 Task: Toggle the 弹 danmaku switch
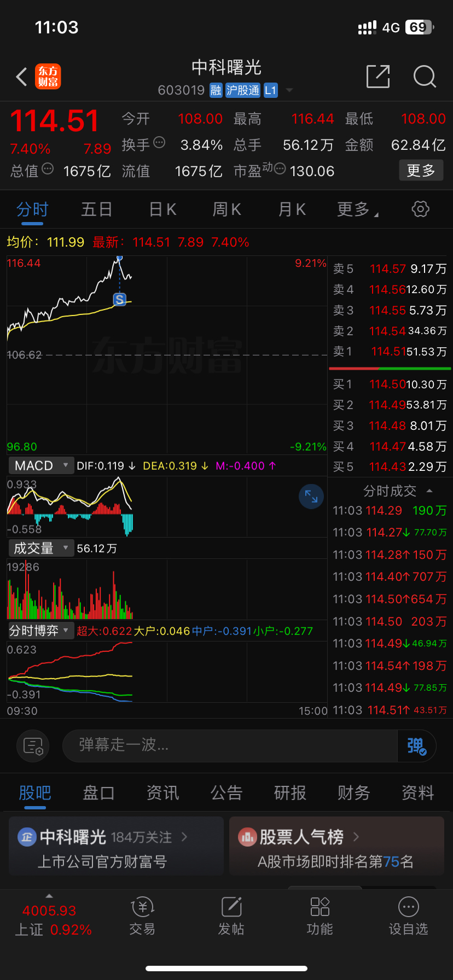416,746
